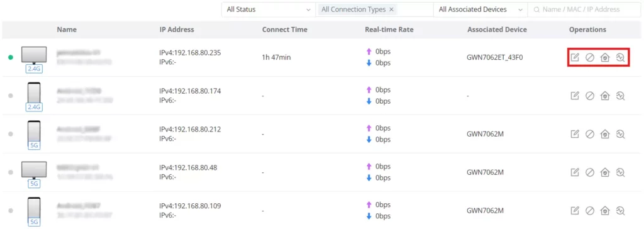The width and height of the screenshot is (644, 229).
Task: Click the 5G band badge for 192.168.80.48
Action: (34, 184)
